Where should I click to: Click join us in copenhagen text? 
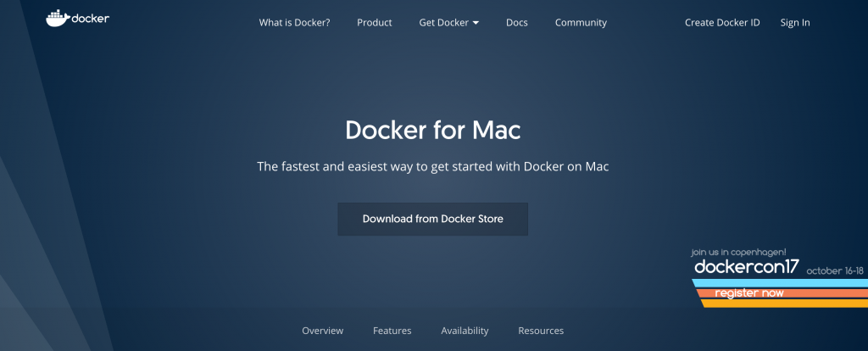[x=738, y=253]
